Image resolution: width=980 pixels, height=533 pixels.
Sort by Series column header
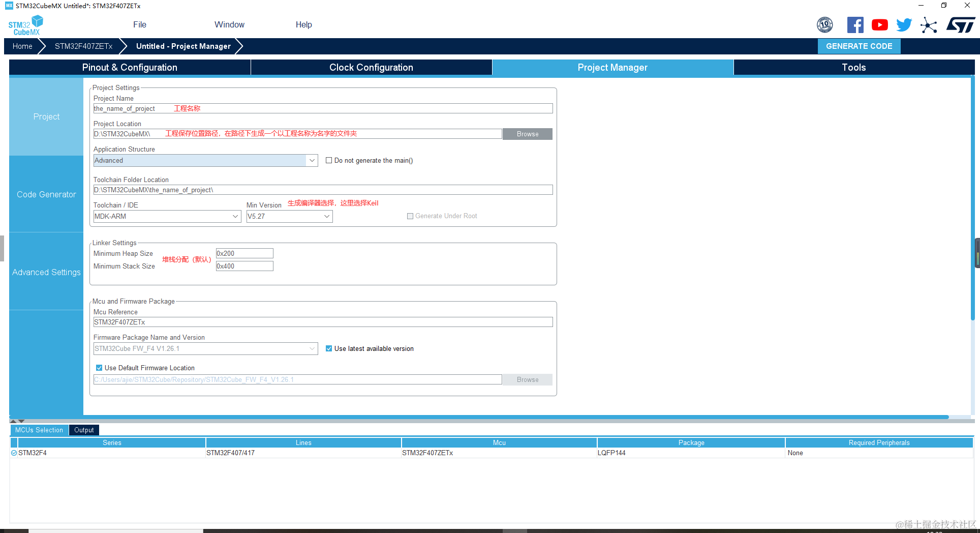(112, 442)
